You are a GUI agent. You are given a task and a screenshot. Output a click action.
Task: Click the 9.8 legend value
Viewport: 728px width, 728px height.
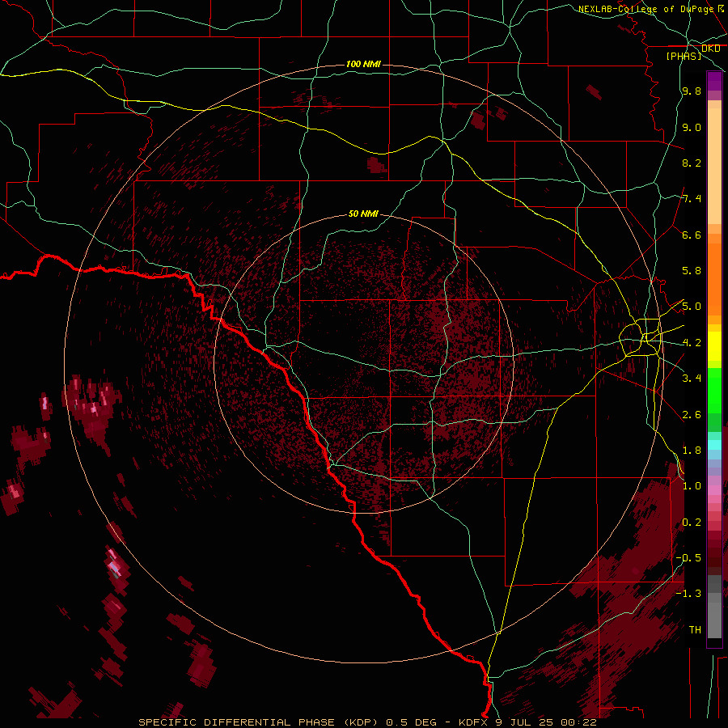pos(692,91)
